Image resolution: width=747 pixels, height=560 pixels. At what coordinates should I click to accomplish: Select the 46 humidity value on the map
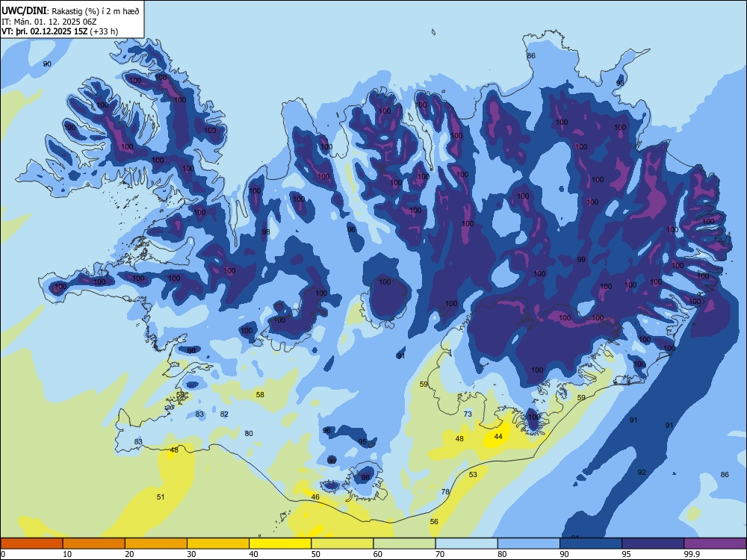pyautogui.click(x=315, y=497)
